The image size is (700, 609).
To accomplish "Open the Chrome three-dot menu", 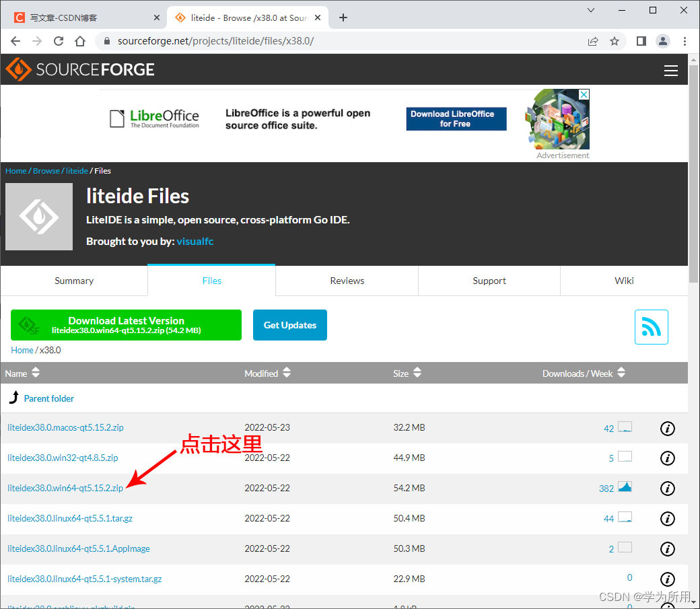I will tap(685, 42).
